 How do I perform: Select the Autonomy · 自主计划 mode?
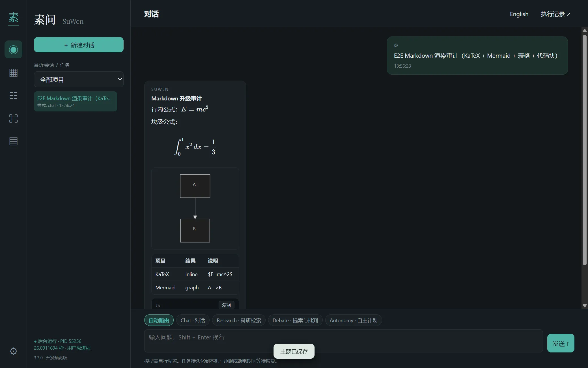tap(354, 320)
